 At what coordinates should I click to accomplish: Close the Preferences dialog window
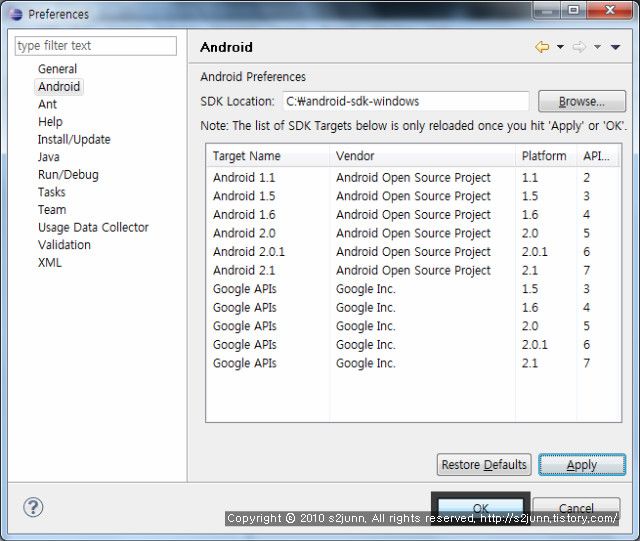tap(610, 10)
